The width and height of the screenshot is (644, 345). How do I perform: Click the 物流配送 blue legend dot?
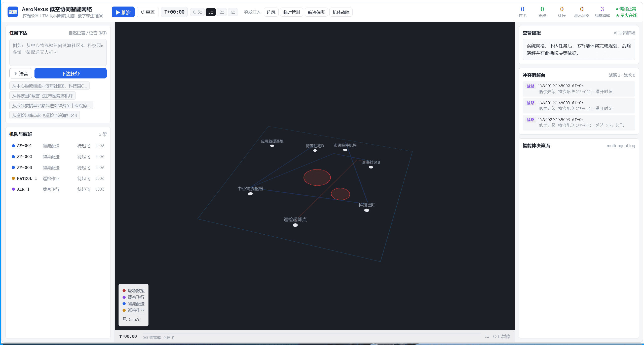click(124, 304)
